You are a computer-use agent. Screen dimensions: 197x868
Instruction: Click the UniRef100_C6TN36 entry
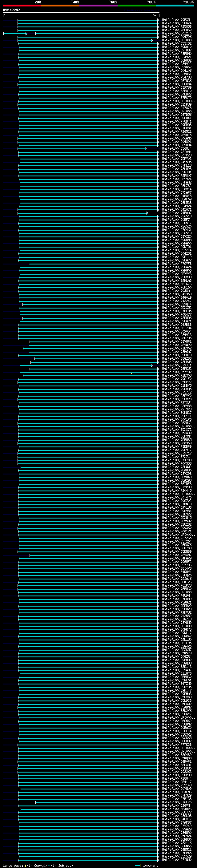click(x=176, y=81)
